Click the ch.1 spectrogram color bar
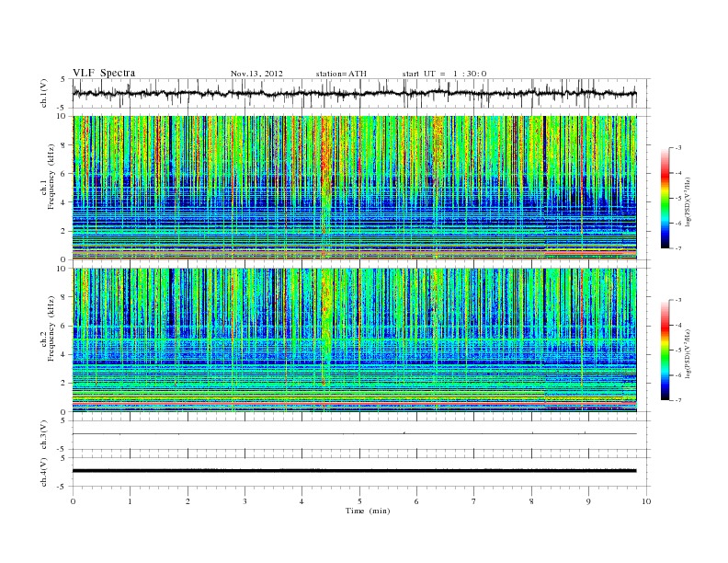Image resolution: width=728 pixels, height=563 pixels. click(665, 198)
